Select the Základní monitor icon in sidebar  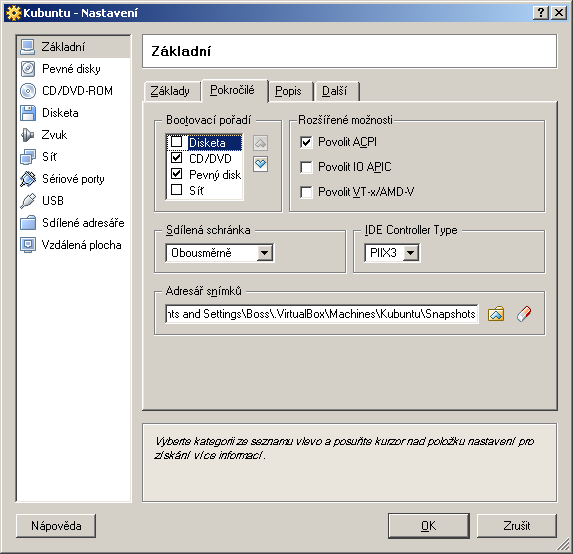28,47
